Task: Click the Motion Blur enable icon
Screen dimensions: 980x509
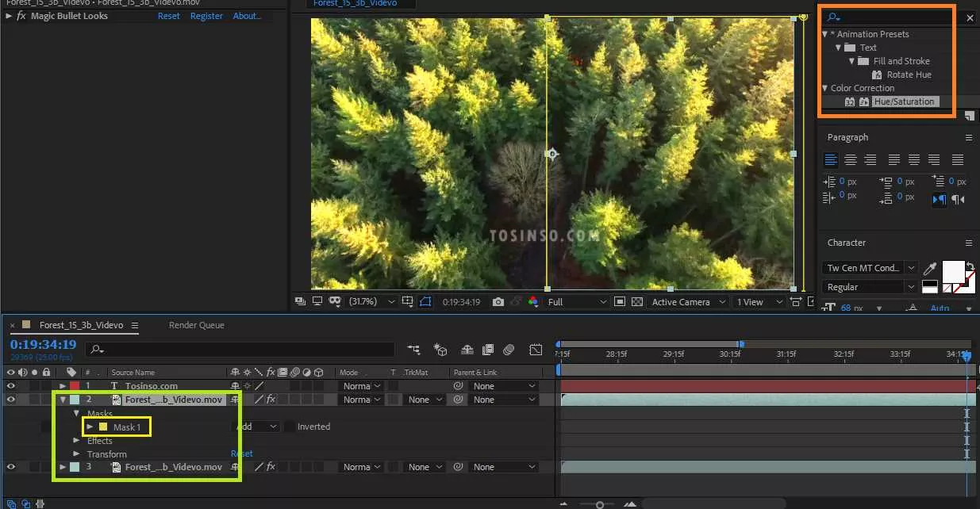Action: coord(509,349)
